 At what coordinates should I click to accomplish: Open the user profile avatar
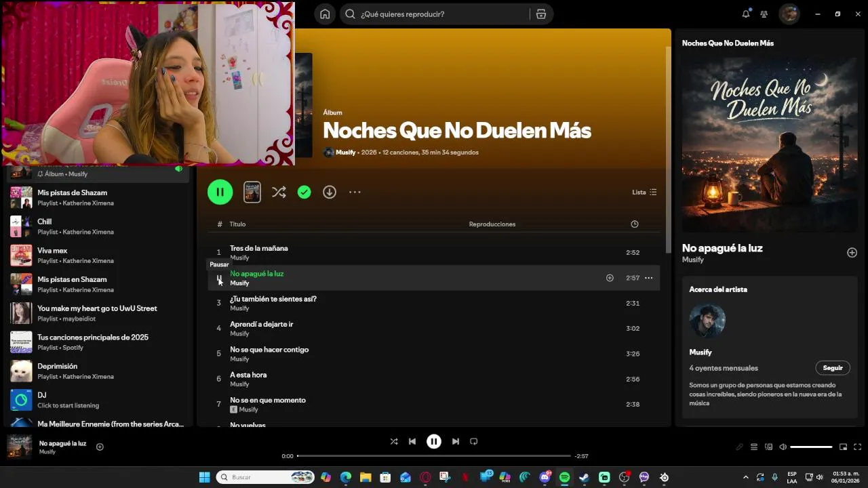[x=789, y=14]
